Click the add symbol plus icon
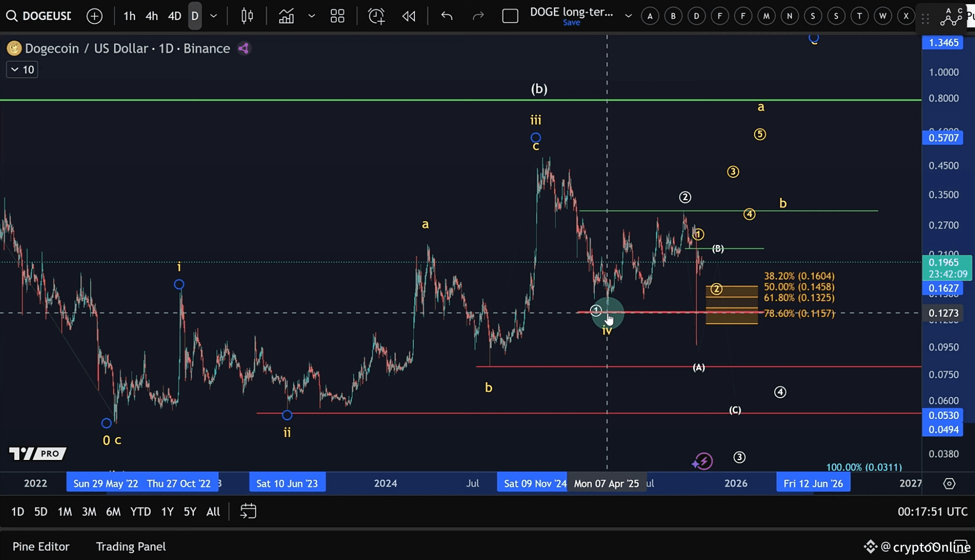 [x=94, y=16]
